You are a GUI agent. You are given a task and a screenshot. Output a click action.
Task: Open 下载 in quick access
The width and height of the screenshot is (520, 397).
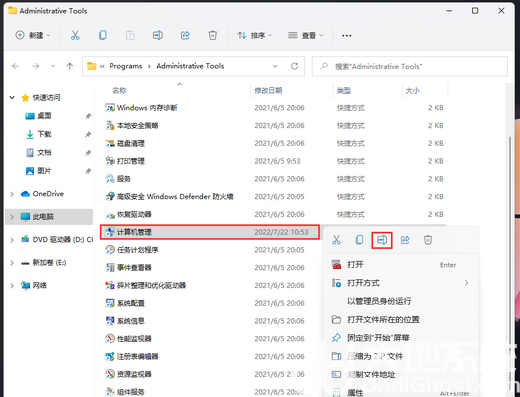pos(44,134)
